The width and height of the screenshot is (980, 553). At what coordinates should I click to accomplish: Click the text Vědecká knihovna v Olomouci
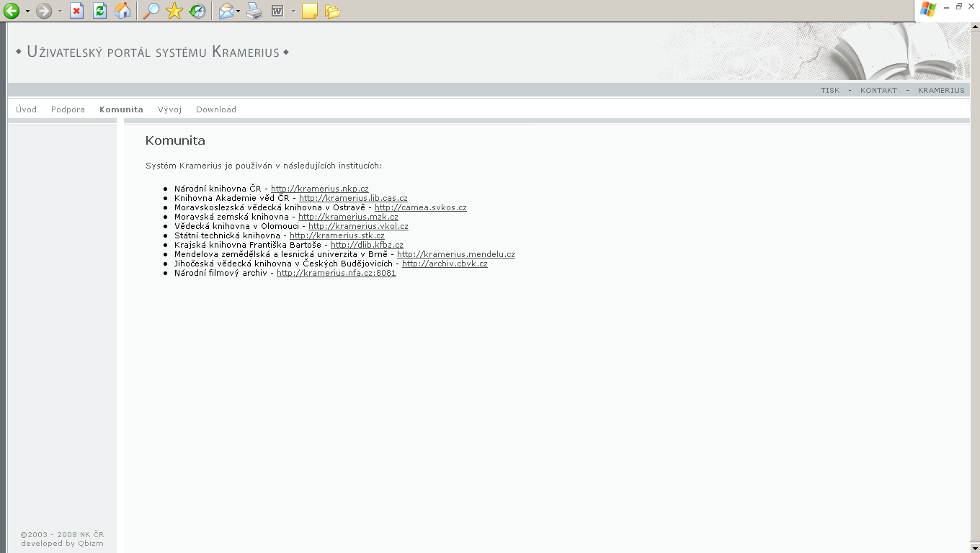point(236,226)
